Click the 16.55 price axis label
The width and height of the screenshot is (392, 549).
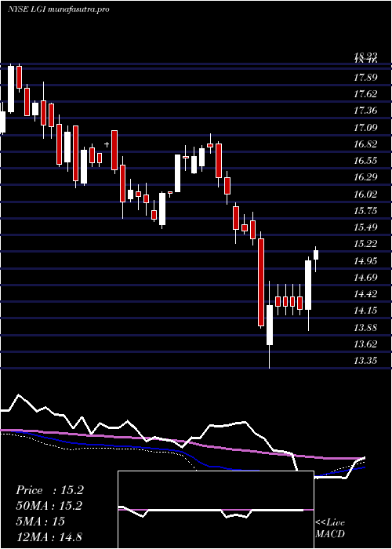pos(365,161)
